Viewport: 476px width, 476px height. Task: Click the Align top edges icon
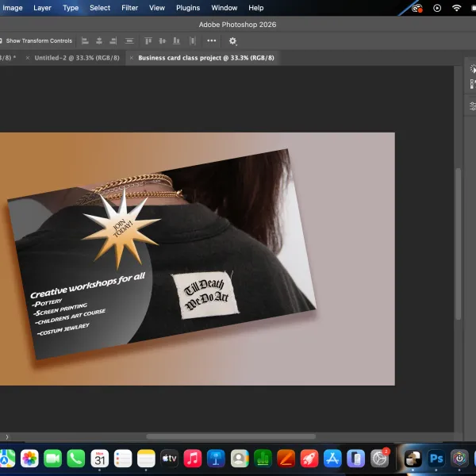[x=148, y=40]
